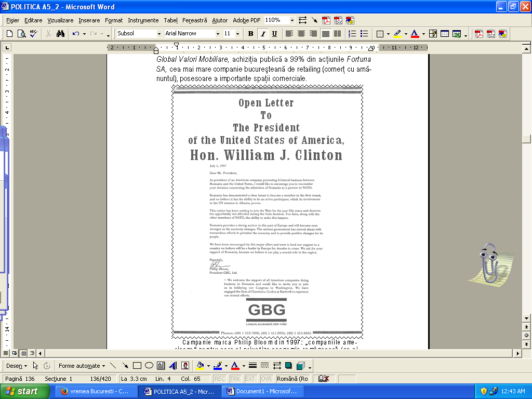Click the Find binoculars icon
Image resolution: width=532 pixels, height=399 pixels.
point(60,34)
